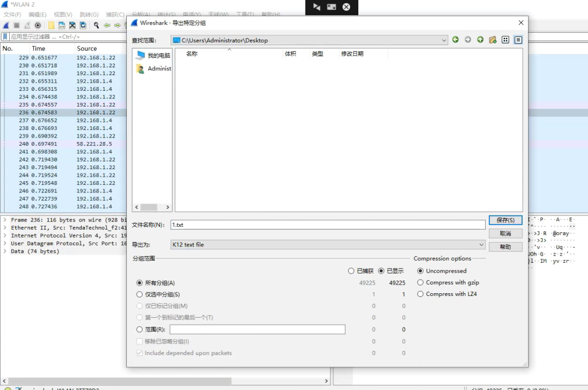Switch the file dialog to list view
Viewport: 588px width, 390px height.
click(x=505, y=40)
